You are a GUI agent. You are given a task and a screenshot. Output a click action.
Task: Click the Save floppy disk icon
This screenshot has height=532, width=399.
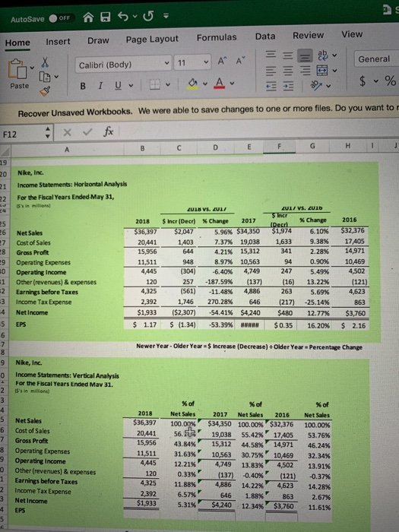[105, 17]
